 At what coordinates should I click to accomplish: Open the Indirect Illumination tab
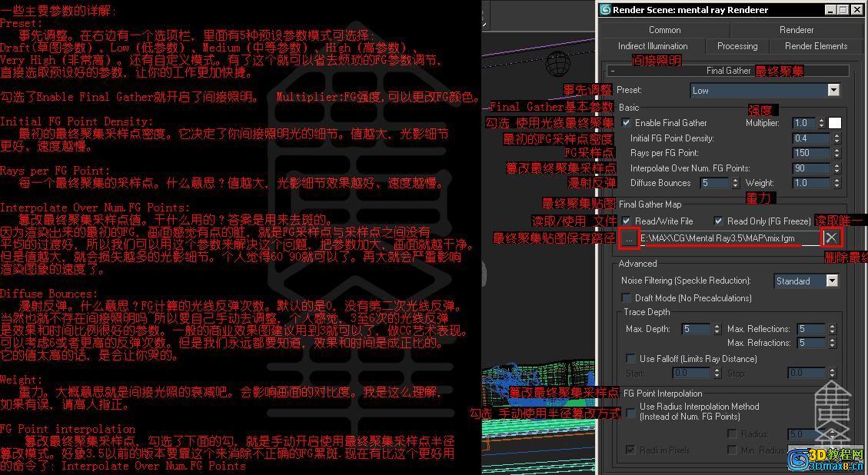[x=653, y=46]
